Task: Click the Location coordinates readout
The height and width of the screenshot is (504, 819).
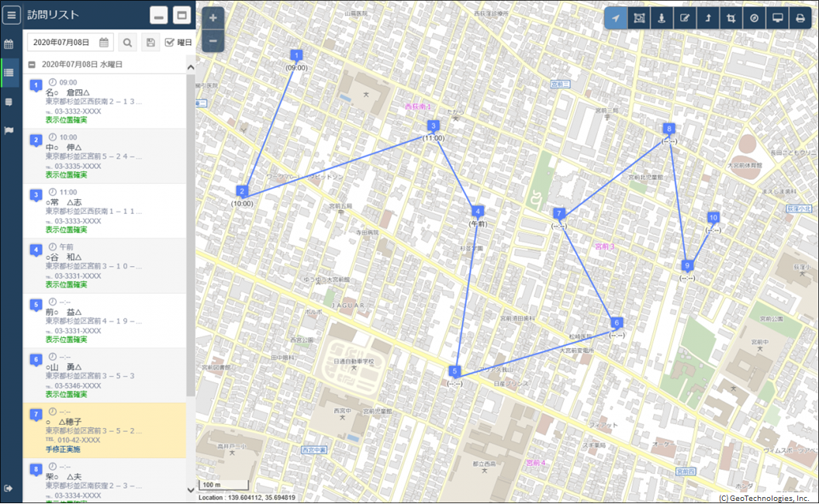Action: coord(247,498)
